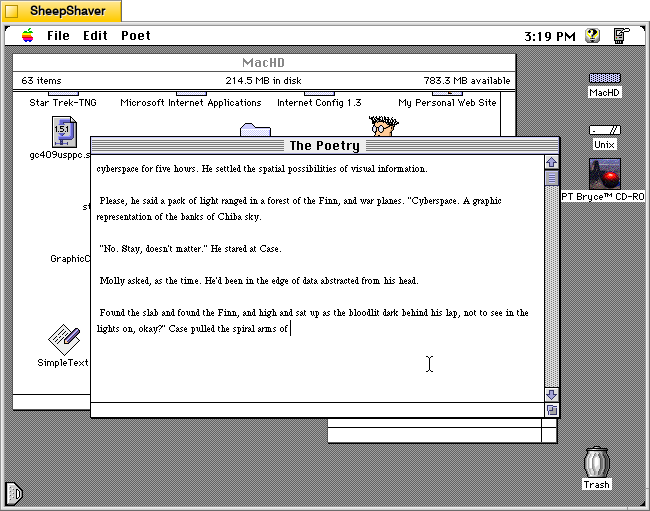Open the Apple menu
The width and height of the screenshot is (650, 511).
tap(28, 36)
